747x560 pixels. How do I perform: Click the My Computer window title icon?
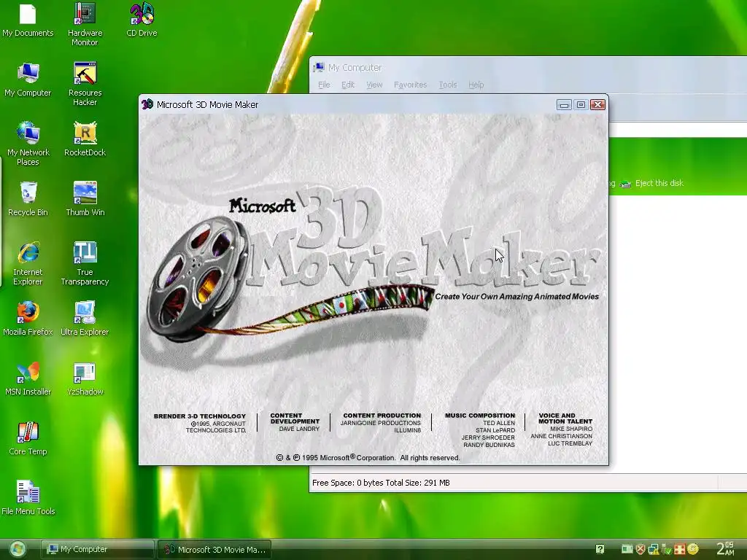point(319,68)
